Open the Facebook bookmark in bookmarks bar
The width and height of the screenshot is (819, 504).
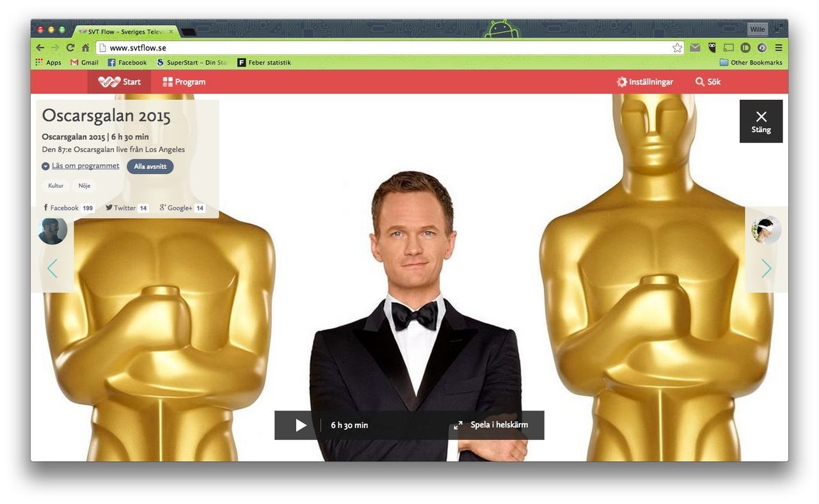click(127, 63)
